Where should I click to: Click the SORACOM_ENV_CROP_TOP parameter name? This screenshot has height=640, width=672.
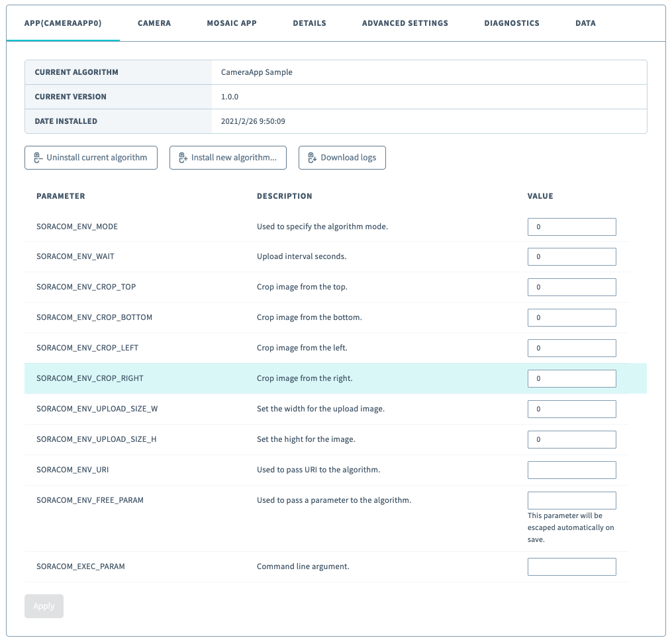[86, 286]
